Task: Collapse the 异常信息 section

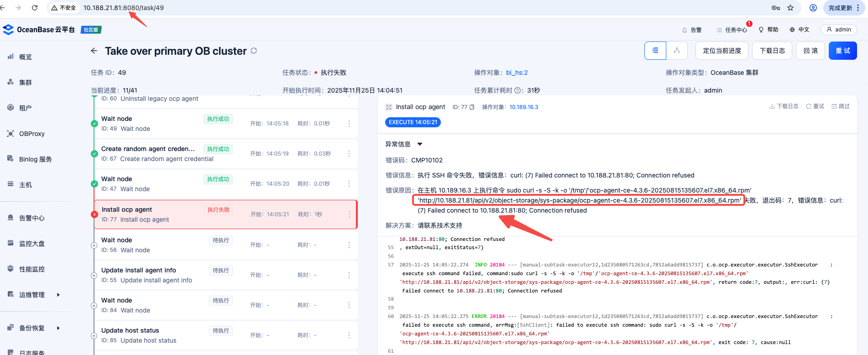Action: point(420,144)
